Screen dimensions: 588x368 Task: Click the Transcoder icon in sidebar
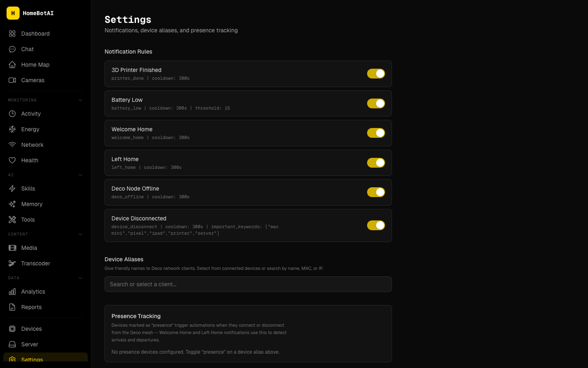pyautogui.click(x=12, y=263)
